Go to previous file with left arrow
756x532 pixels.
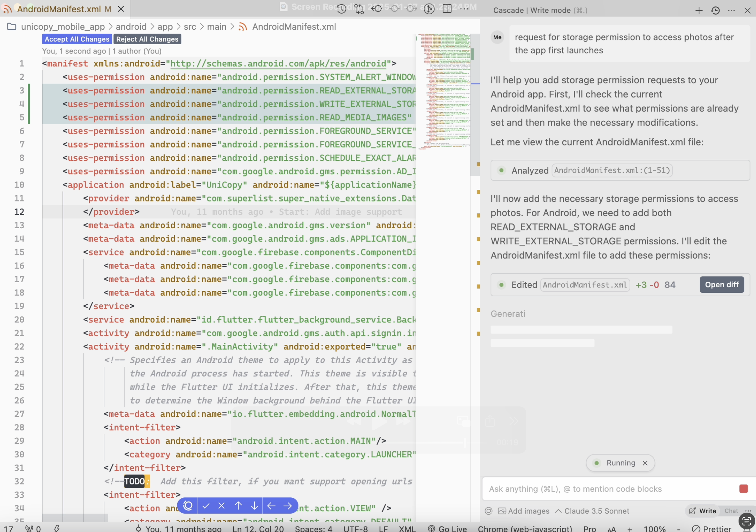point(271,505)
